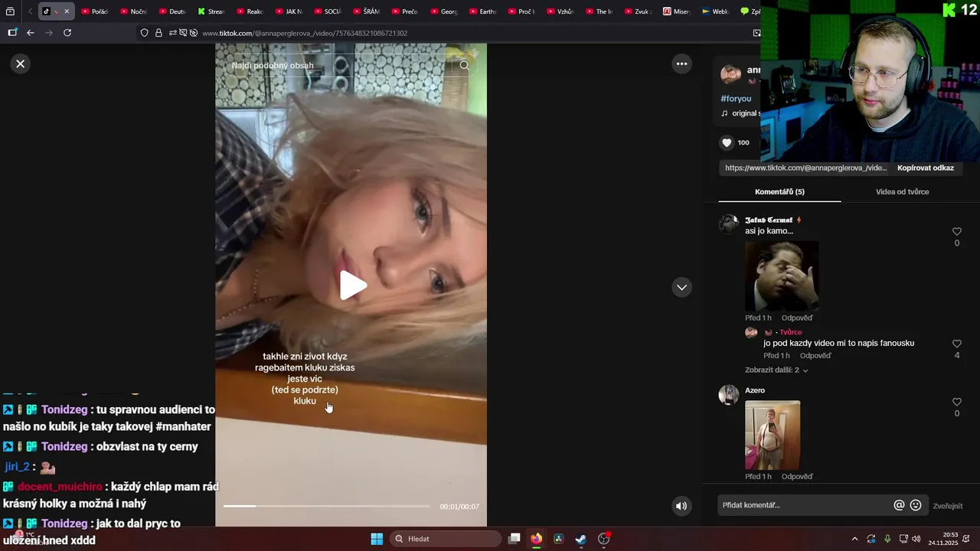Click 'Kopírovat odkaz' to copy link
980x551 pixels.
pos(925,168)
